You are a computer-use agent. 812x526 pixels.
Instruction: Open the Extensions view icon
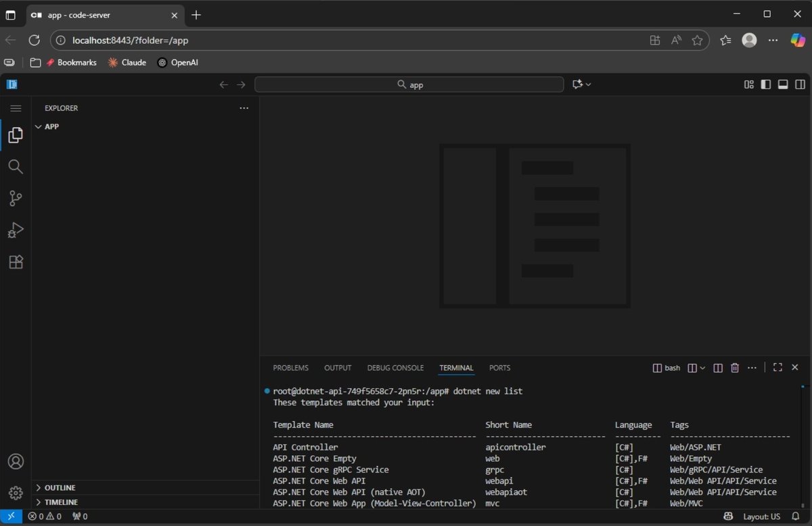tap(15, 262)
